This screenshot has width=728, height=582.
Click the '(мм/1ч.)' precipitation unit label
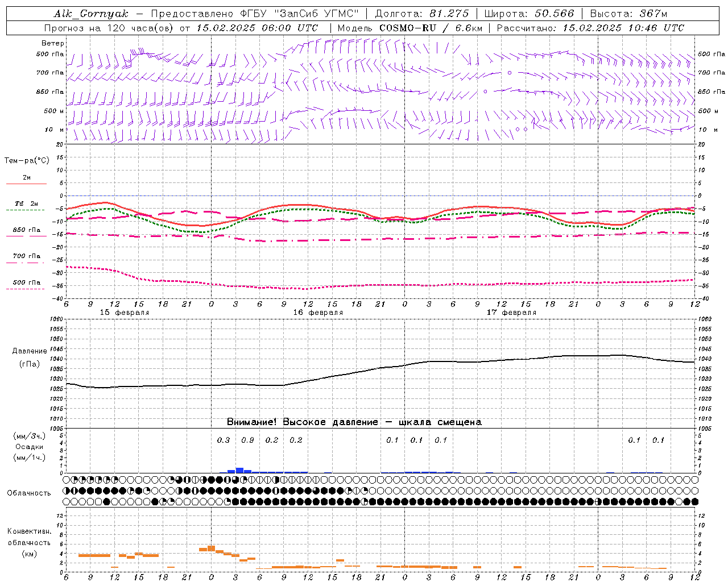(29, 458)
